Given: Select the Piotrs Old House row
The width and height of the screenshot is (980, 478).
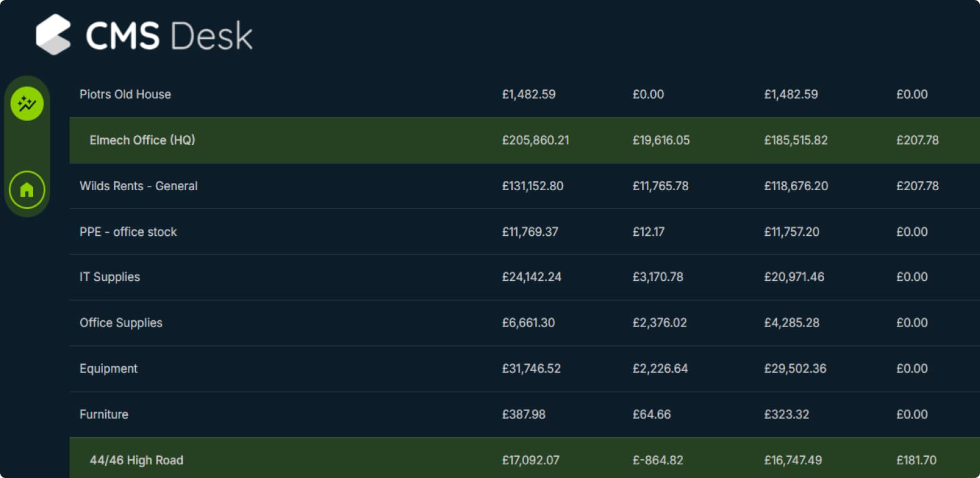Looking at the screenshot, I should 125,94.
